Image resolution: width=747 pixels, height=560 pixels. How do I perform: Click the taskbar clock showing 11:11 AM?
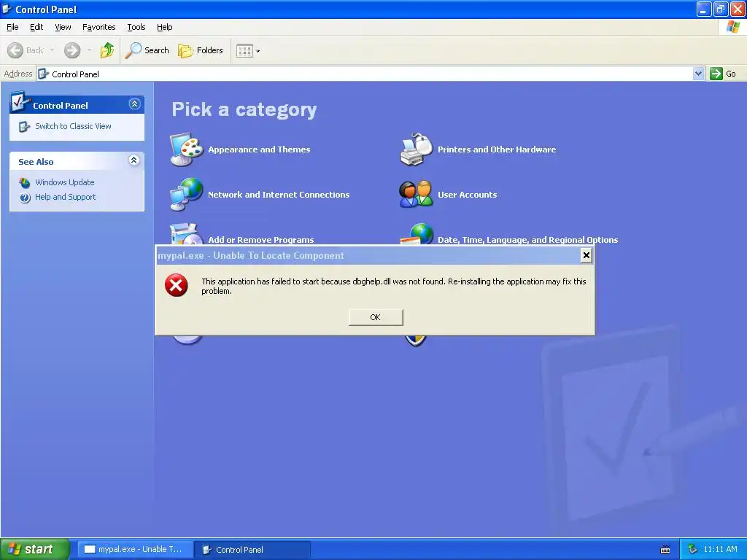pyautogui.click(x=720, y=550)
